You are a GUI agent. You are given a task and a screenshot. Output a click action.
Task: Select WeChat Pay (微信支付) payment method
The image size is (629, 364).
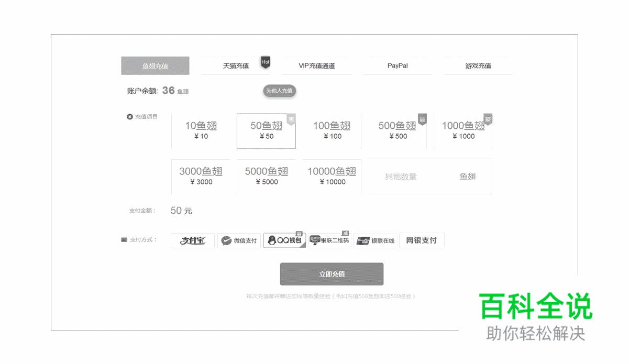tap(239, 240)
